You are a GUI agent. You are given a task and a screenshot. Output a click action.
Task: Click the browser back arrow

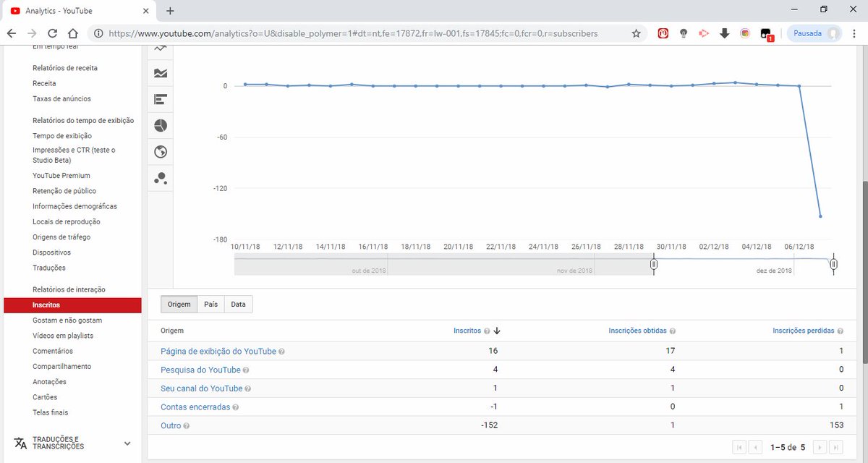click(12, 33)
